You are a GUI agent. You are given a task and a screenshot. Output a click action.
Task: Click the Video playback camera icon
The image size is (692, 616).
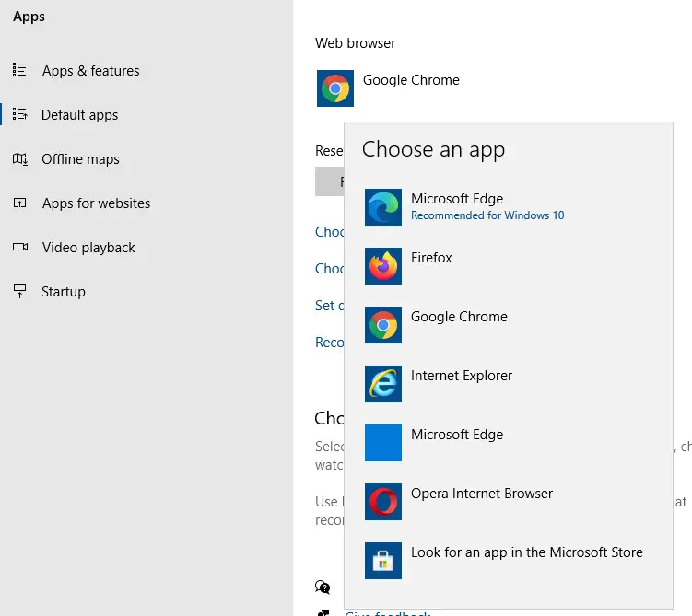pos(20,247)
